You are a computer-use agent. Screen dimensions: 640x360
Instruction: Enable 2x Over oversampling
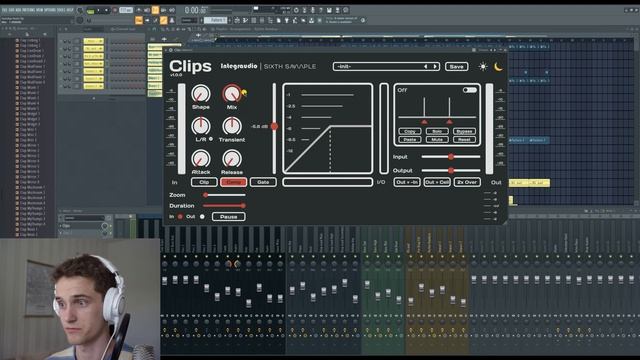pos(467,182)
